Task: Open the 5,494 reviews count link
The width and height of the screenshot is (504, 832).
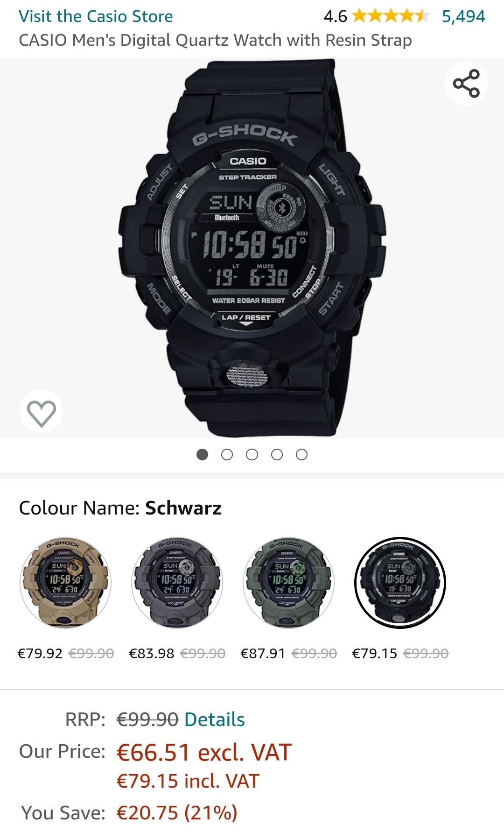Action: (463, 16)
